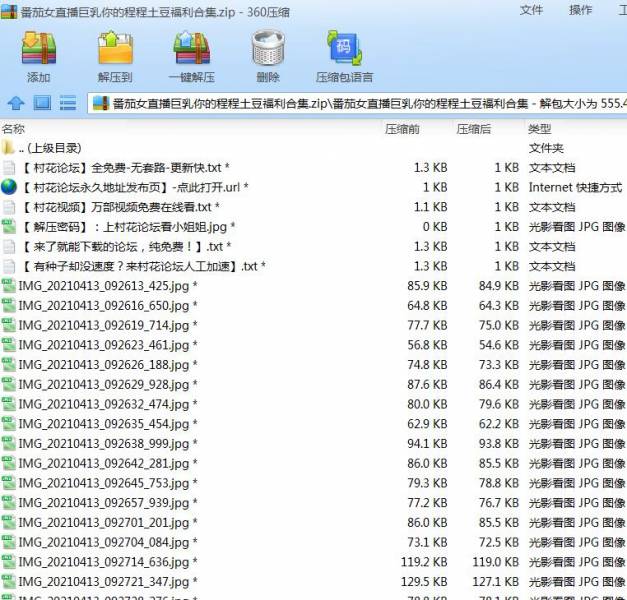This screenshot has width=627, height=600.
Task: Sort by 压缩后 size column header
Action: 474,129
